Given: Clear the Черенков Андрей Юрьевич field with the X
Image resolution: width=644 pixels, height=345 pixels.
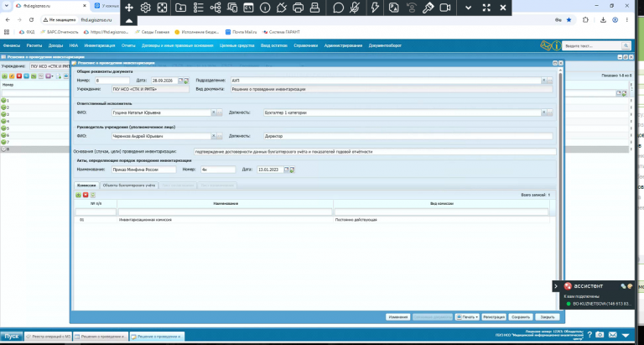Looking at the screenshot, I should [213, 136].
